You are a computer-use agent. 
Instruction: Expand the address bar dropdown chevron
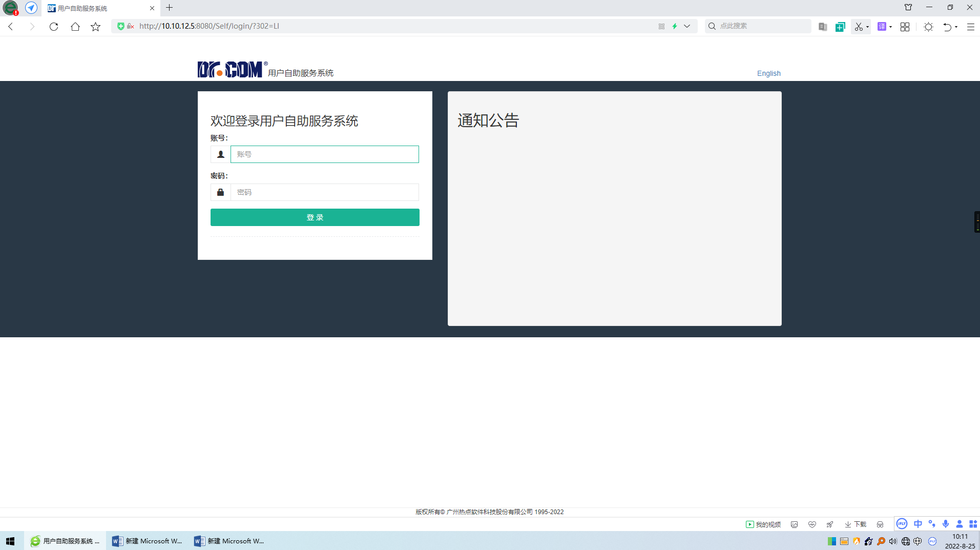click(x=687, y=26)
